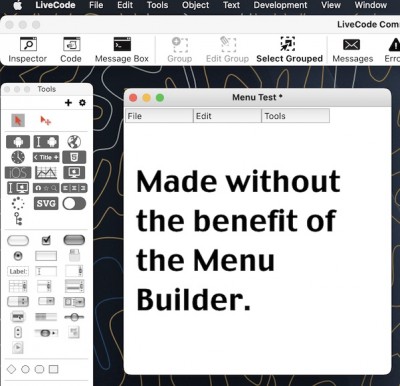The height and width of the screenshot is (386, 400).
Task: Choose the Line Graph widget
Action: pyautogui.click(x=46, y=172)
